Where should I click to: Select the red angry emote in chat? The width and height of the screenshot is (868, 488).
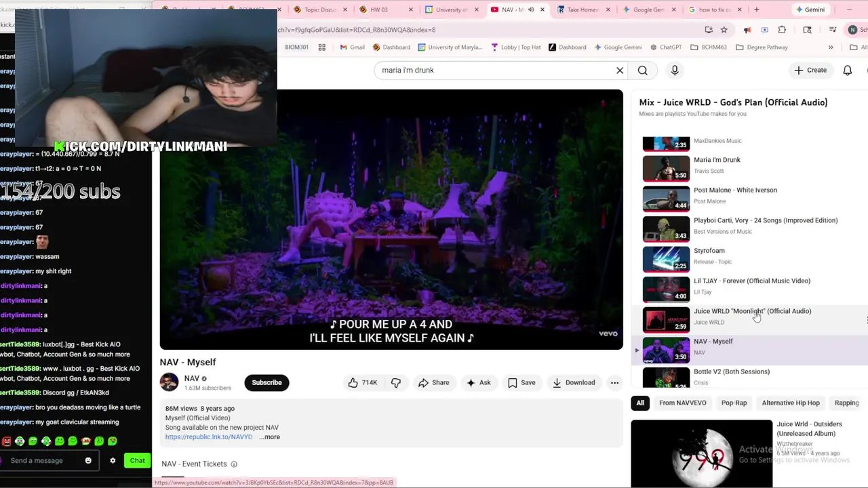coord(6,441)
